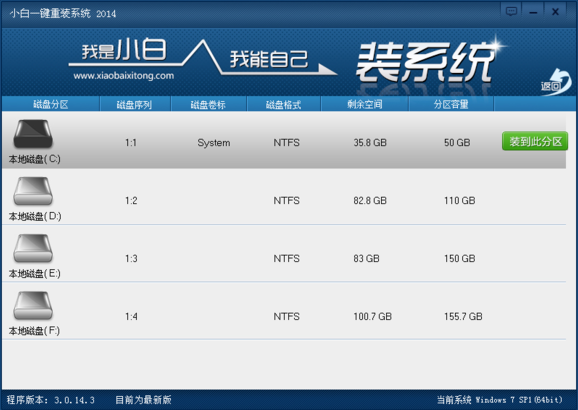Viewport: 578px width, 410px height.
Task: Select the 1:3 partition row with 150 GB
Action: tap(284, 254)
